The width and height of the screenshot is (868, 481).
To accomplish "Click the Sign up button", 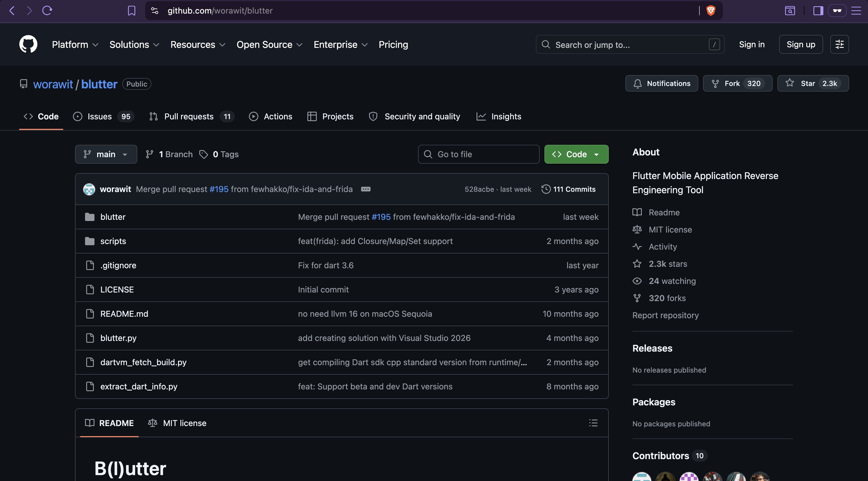I will (801, 44).
